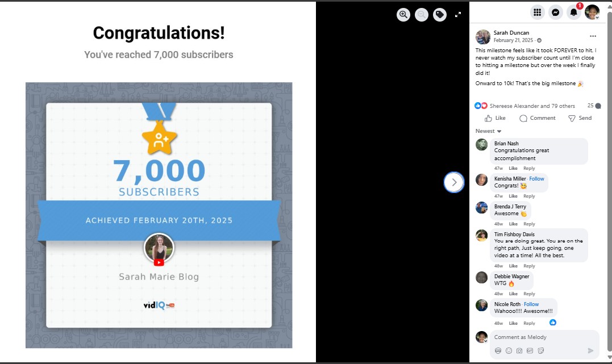Like Brian Nash's comment
This screenshot has width=612, height=364.
coord(513,169)
